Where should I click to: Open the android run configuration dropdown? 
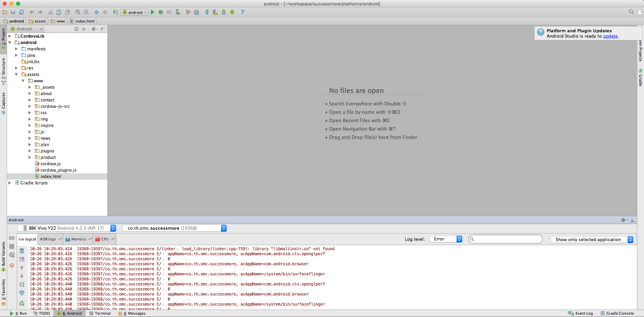(135, 12)
